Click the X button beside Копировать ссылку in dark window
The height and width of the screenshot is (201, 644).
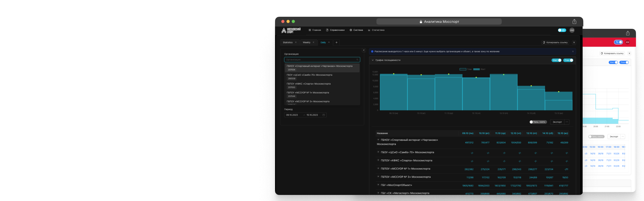574,43
